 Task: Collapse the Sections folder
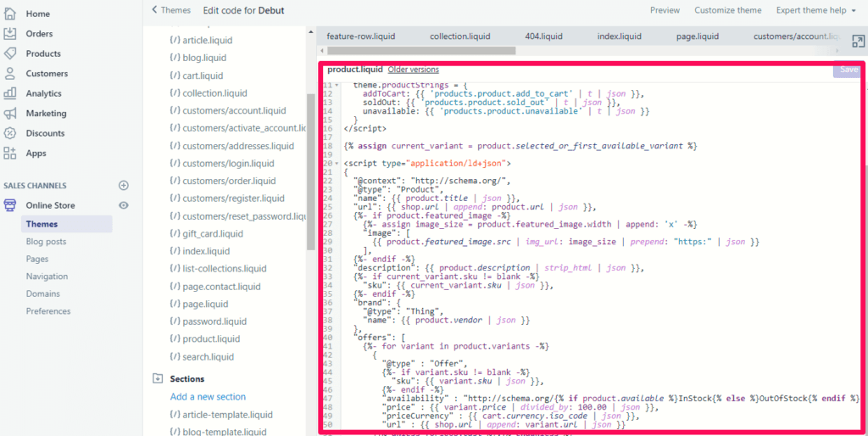click(x=158, y=379)
